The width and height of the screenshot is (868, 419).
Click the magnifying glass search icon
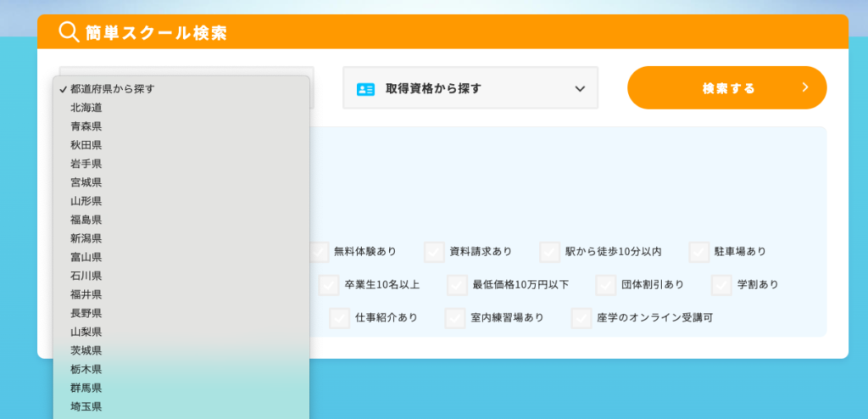69,32
